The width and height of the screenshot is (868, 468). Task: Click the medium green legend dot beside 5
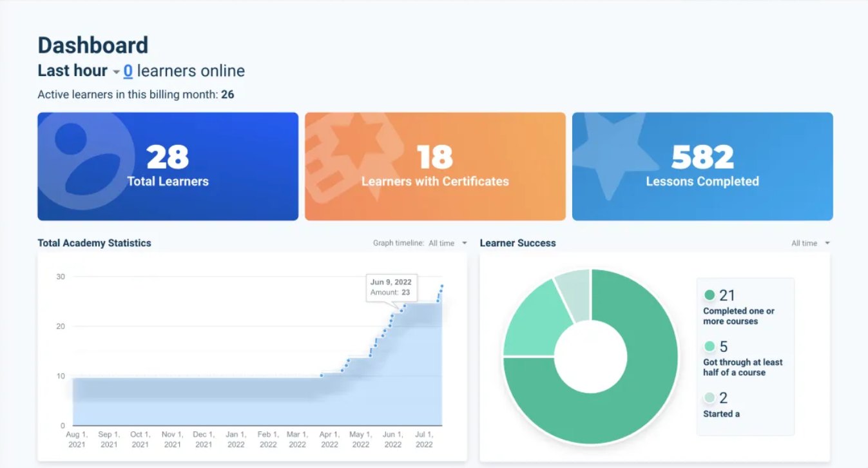point(709,347)
